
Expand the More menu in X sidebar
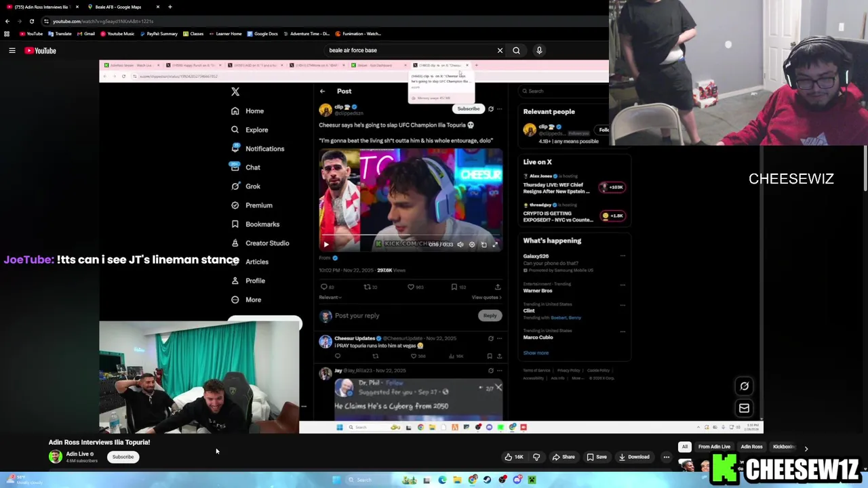coord(246,300)
